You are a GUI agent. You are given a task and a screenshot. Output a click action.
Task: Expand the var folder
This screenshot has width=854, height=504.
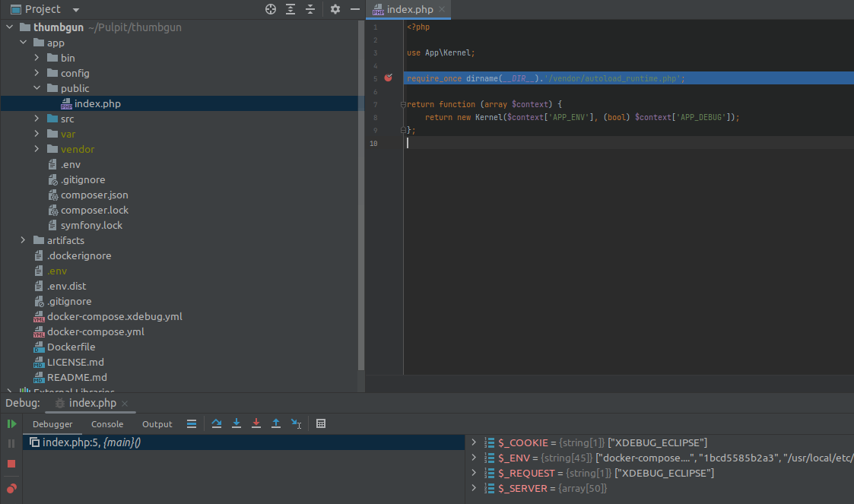[x=37, y=134]
